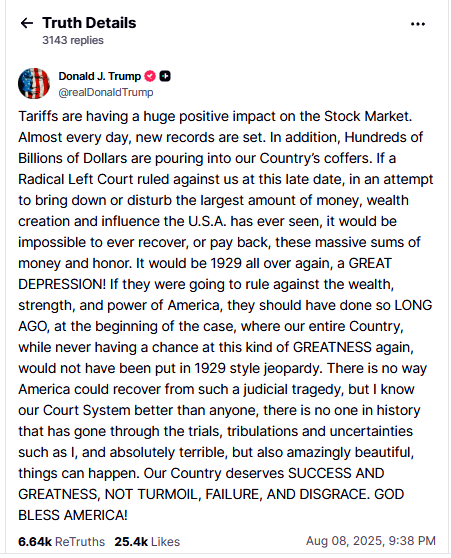The width and height of the screenshot is (451, 558).
Task: Click the word "DEPRESSION!" in the post
Action: coord(62,284)
